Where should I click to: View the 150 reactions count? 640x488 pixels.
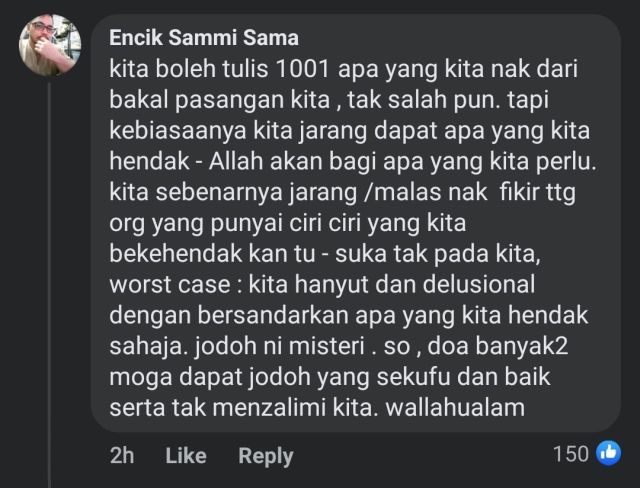571,454
